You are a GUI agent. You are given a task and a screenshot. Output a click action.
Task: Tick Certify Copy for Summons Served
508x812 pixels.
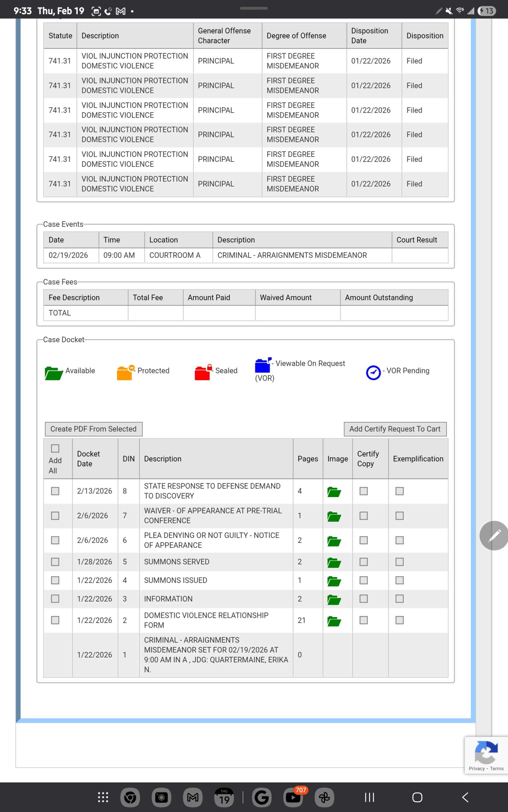click(x=363, y=562)
